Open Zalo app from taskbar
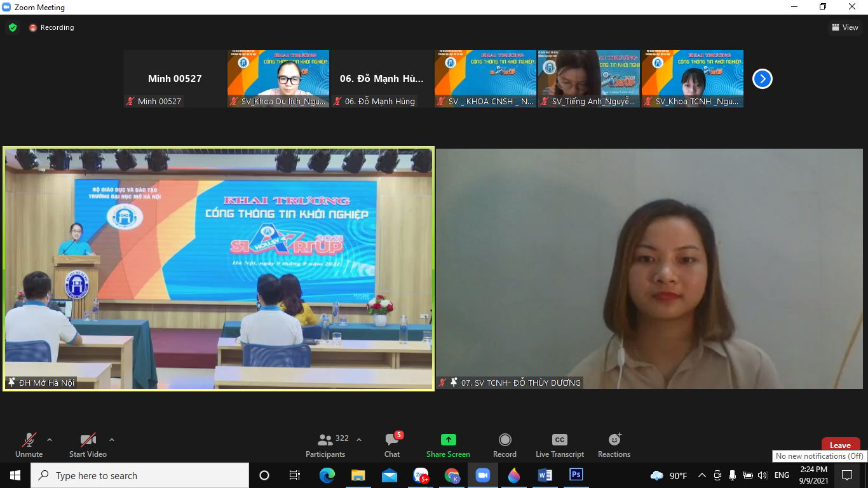The width and height of the screenshot is (868, 488). click(421, 475)
